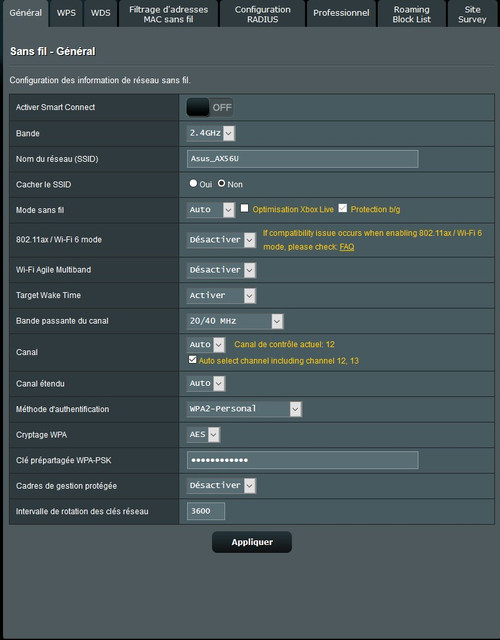Open the Bande 2.4GHz dropdown
Image resolution: width=500 pixels, height=640 pixels.
(211, 133)
